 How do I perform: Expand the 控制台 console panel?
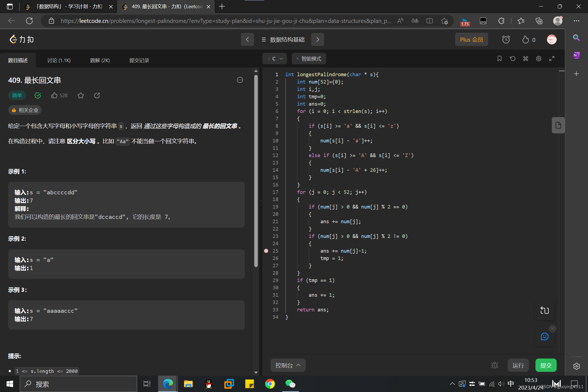(288, 365)
